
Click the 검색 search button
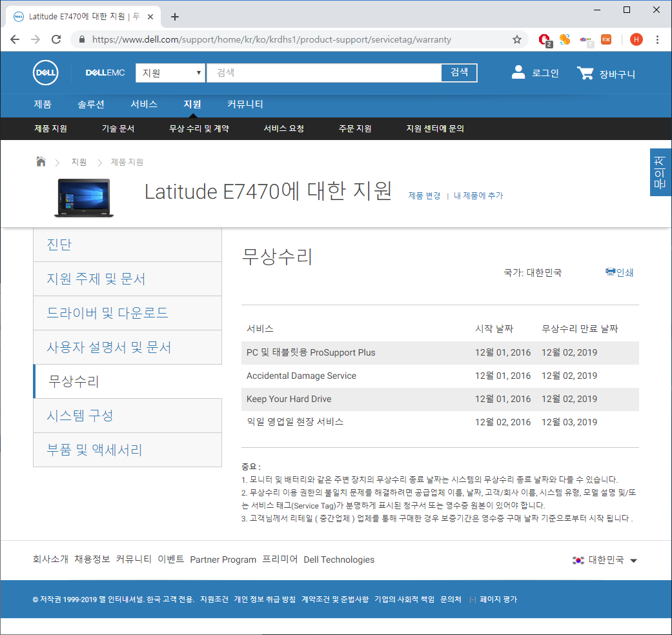point(459,72)
